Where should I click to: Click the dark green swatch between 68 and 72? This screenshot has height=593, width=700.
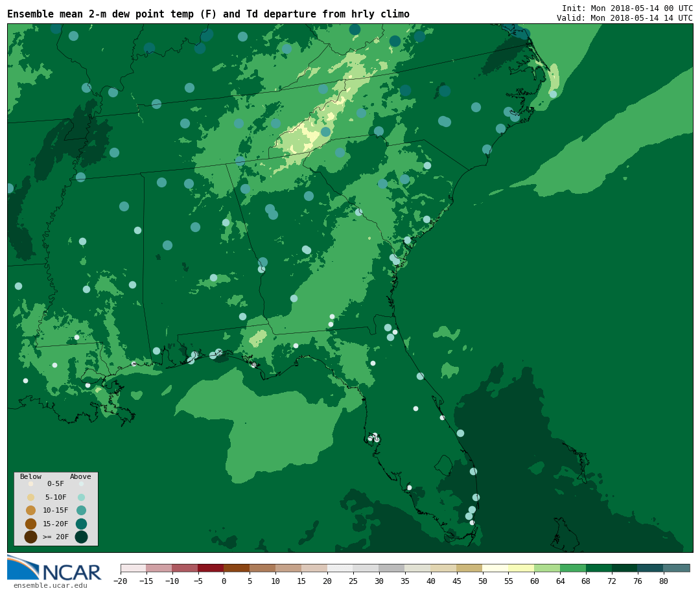tap(599, 568)
